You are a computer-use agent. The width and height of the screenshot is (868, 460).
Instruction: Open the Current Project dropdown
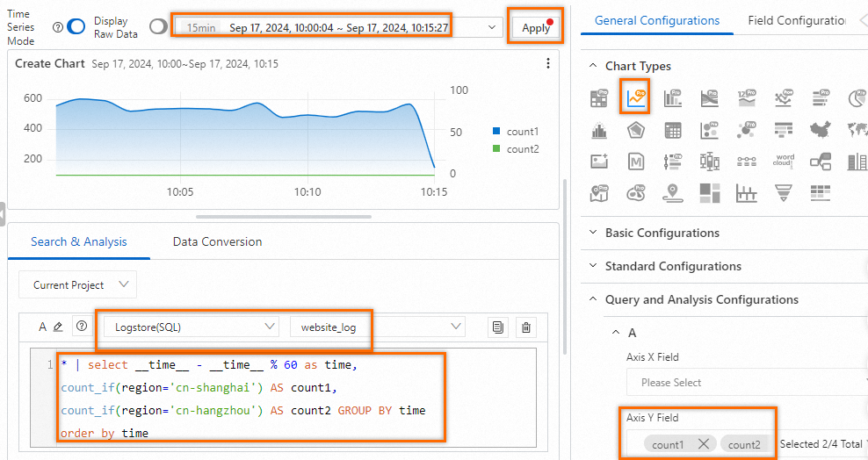[x=77, y=284]
